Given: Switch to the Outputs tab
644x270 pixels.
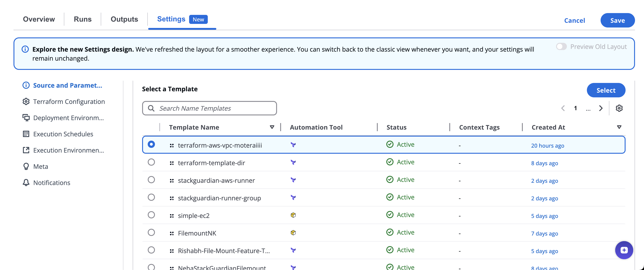Looking at the screenshot, I should (124, 19).
